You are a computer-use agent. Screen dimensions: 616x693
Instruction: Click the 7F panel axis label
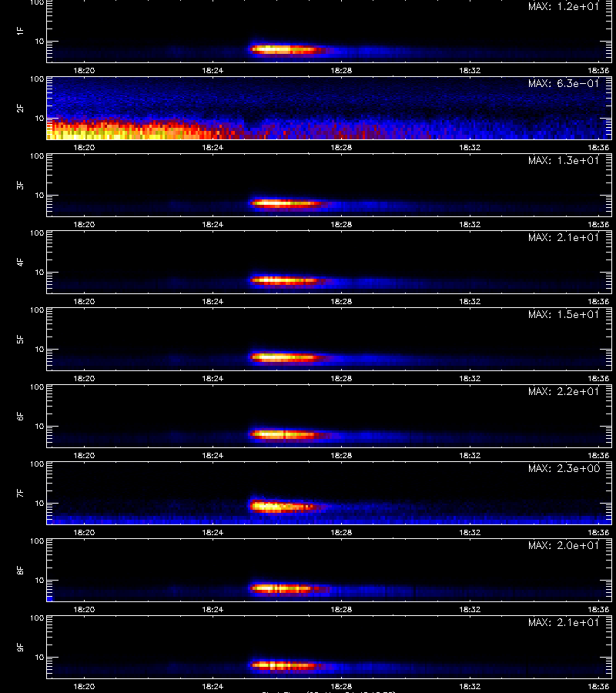click(x=20, y=493)
